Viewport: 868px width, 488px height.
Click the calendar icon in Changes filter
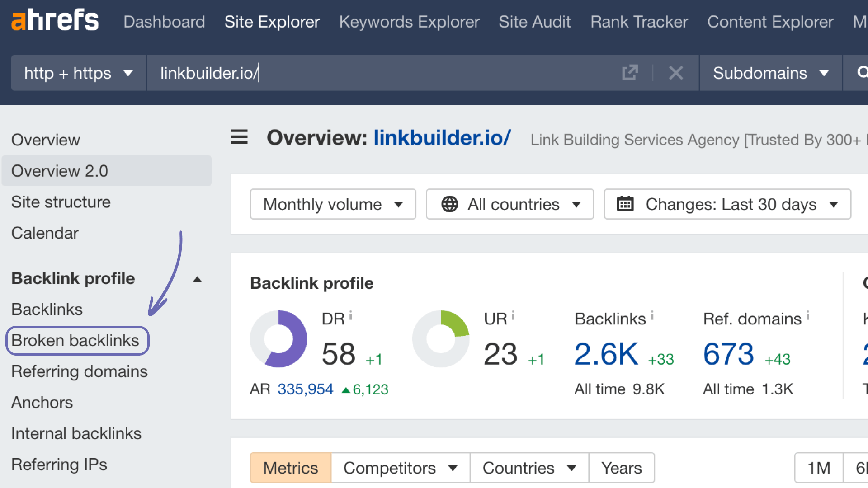625,204
